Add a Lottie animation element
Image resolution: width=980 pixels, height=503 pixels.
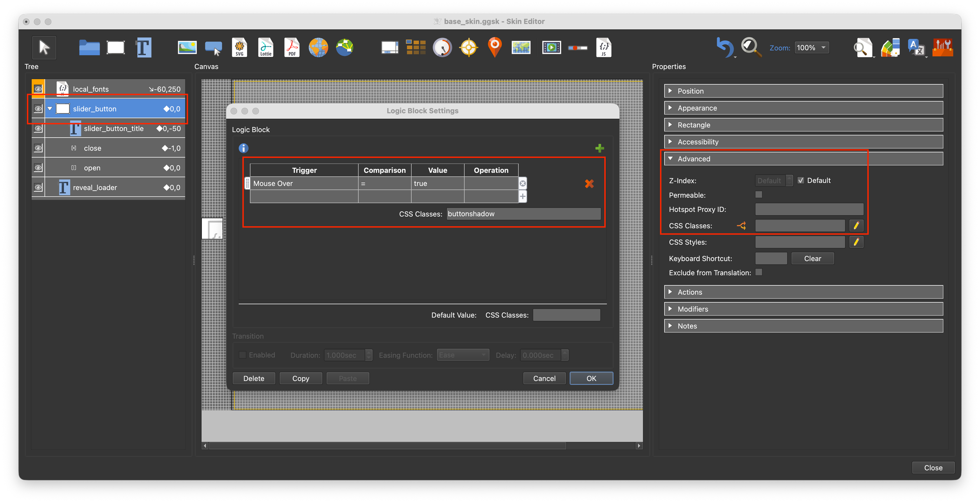(266, 48)
